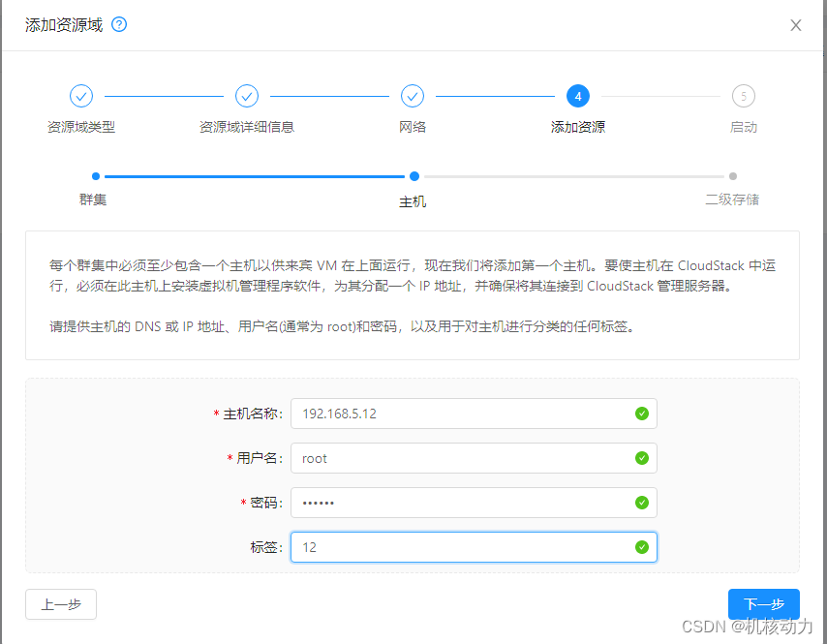The image size is (827, 644).
Task: Open the help icon next to 添加资源域
Action: 118,24
